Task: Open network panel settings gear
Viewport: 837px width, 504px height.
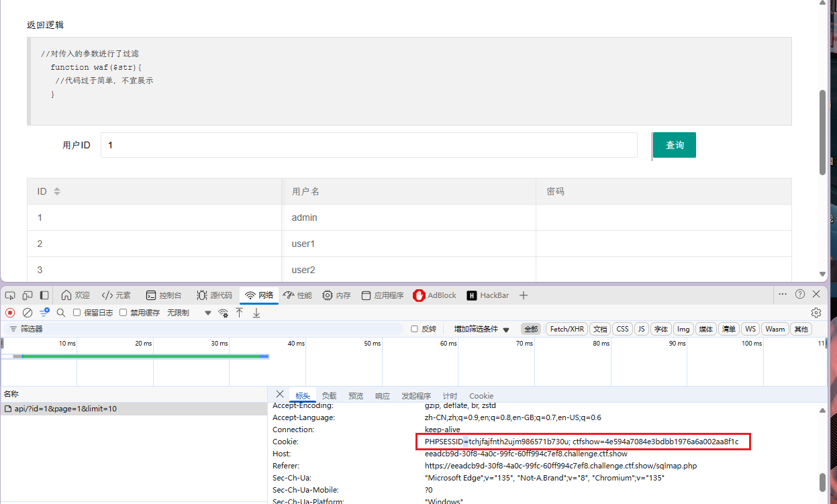Action: point(816,313)
